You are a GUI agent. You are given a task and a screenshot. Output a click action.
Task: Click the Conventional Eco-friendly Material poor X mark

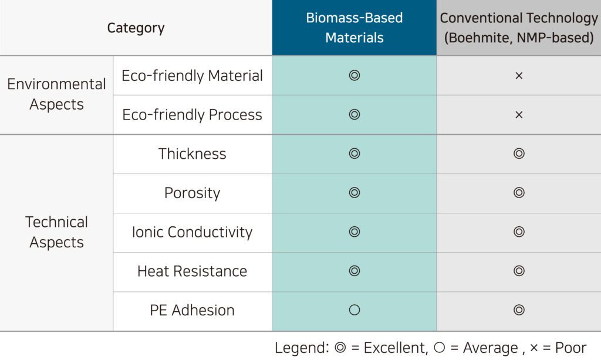[x=519, y=76]
